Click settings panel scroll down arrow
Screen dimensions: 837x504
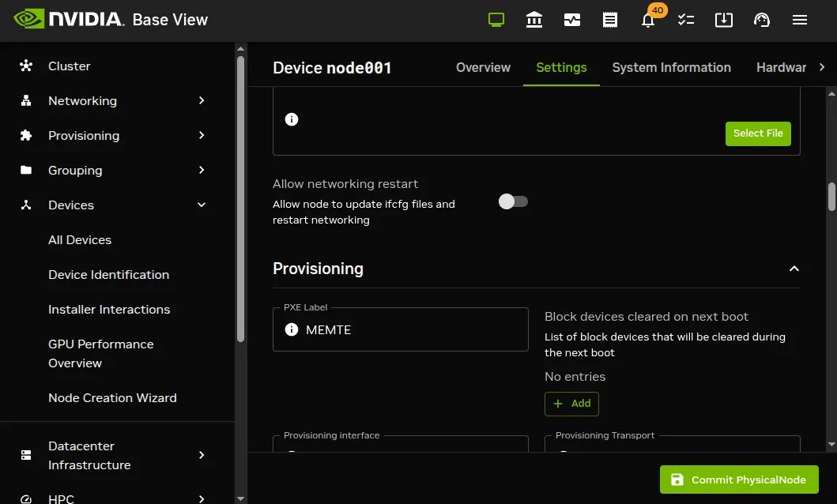click(x=831, y=444)
